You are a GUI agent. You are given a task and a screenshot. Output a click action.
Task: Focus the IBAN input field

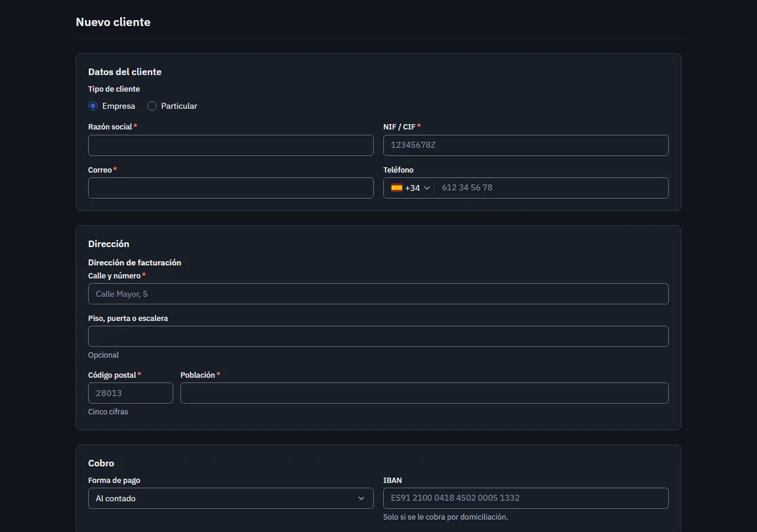point(526,498)
